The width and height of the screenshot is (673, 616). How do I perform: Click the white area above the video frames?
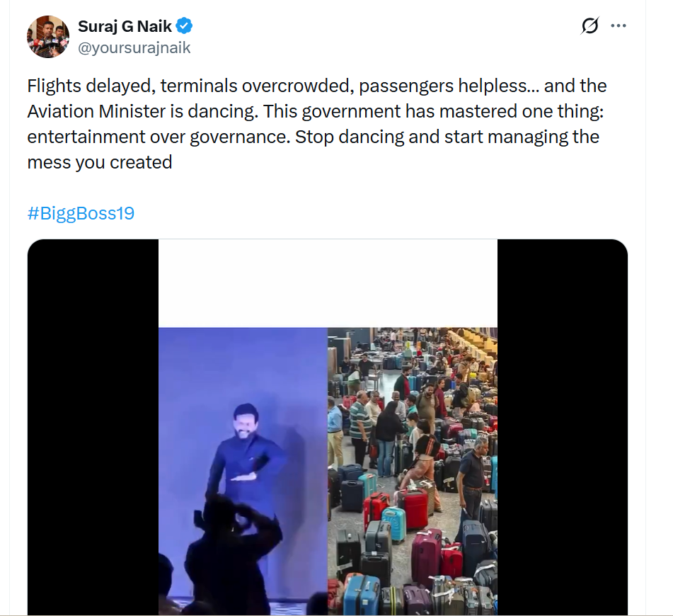[x=328, y=283]
